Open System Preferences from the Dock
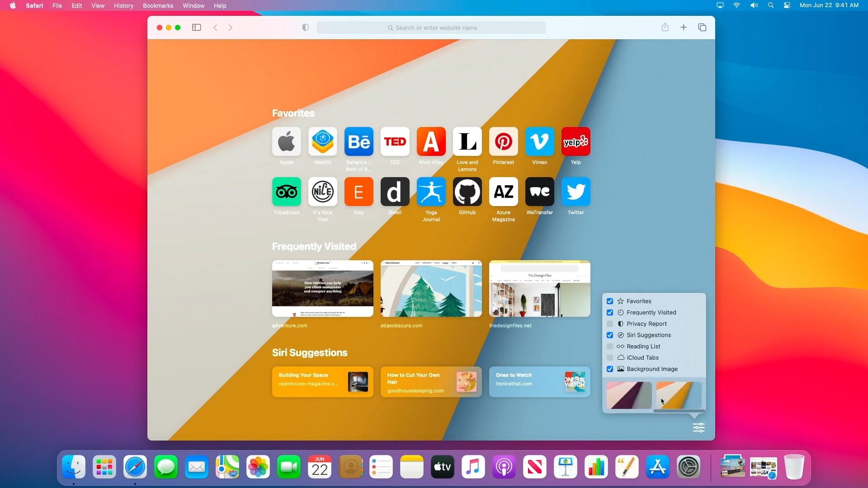Image resolution: width=868 pixels, height=488 pixels. click(x=689, y=467)
